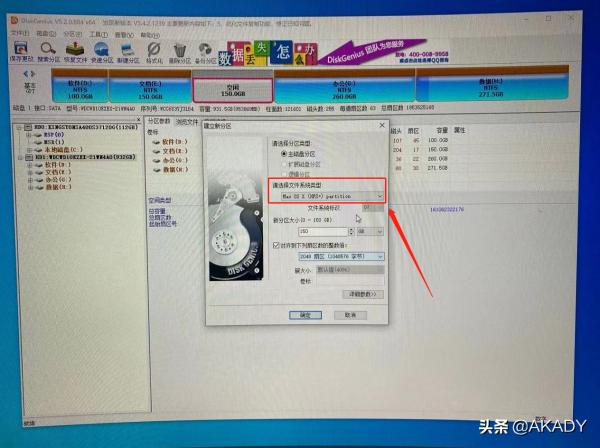Click the Cancel (取消) button in dialog
This screenshot has width=600, height=448.
350,315
